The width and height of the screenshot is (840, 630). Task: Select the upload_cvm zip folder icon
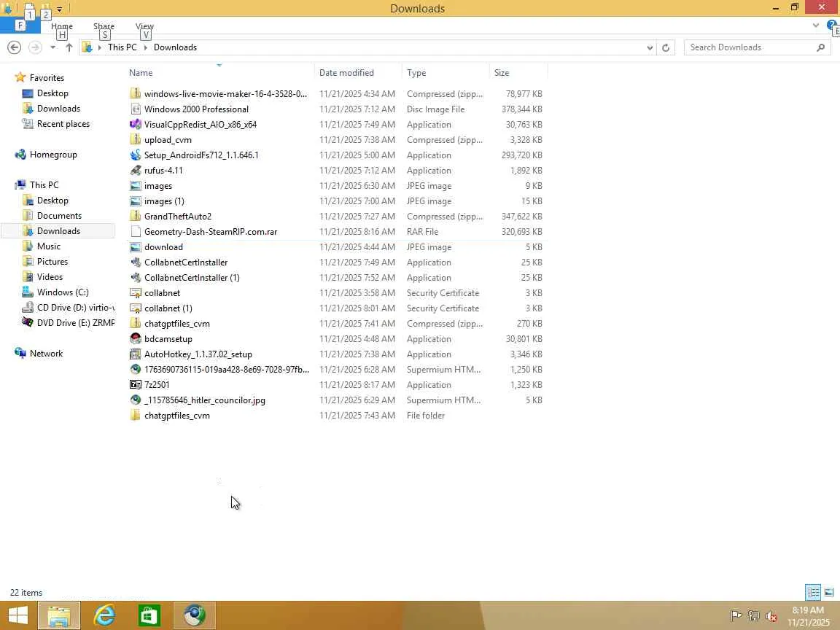click(136, 140)
